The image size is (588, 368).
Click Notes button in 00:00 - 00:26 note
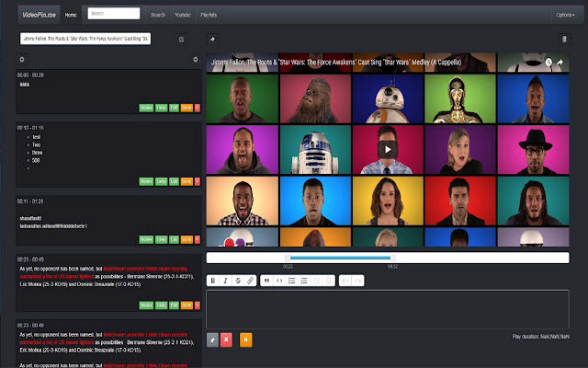146,108
